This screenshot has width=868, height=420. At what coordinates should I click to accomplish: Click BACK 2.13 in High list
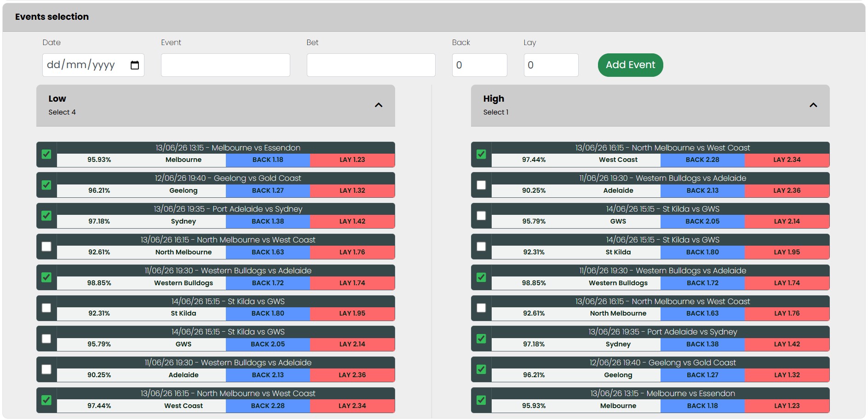point(702,190)
